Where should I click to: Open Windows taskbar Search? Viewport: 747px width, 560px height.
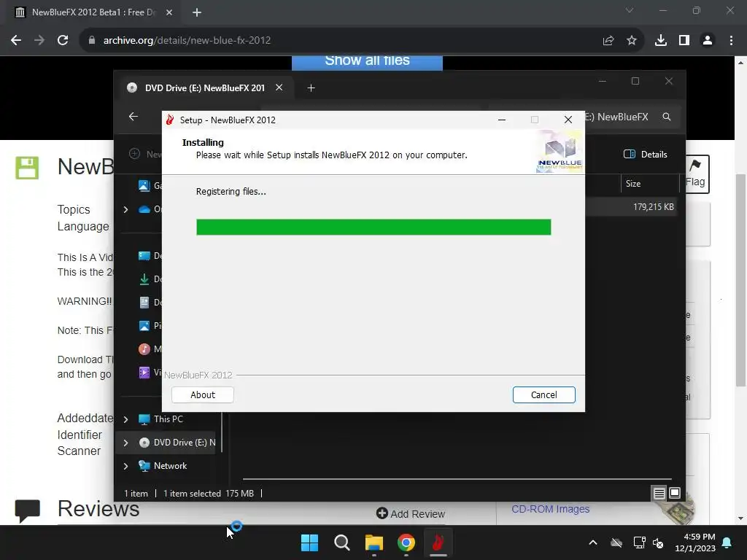coord(342,542)
